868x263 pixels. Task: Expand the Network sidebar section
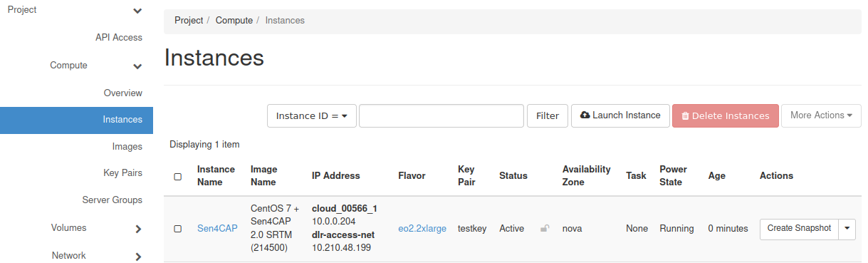138,257
